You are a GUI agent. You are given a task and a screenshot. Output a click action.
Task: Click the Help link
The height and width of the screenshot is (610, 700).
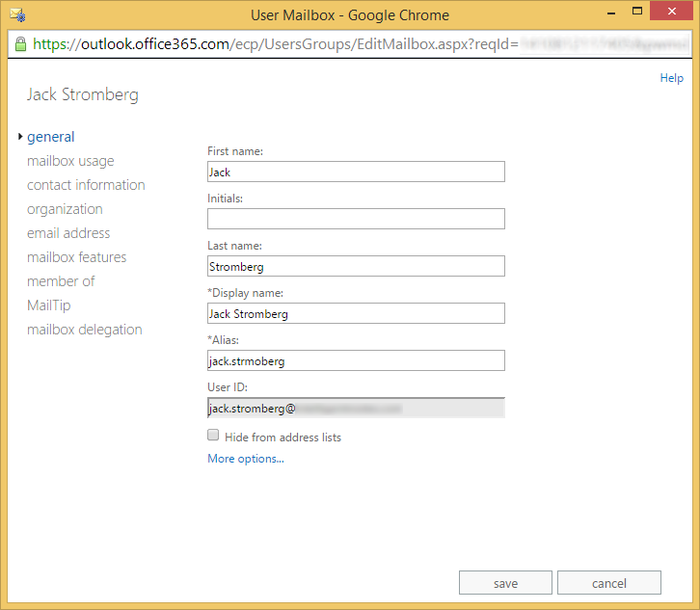click(671, 78)
